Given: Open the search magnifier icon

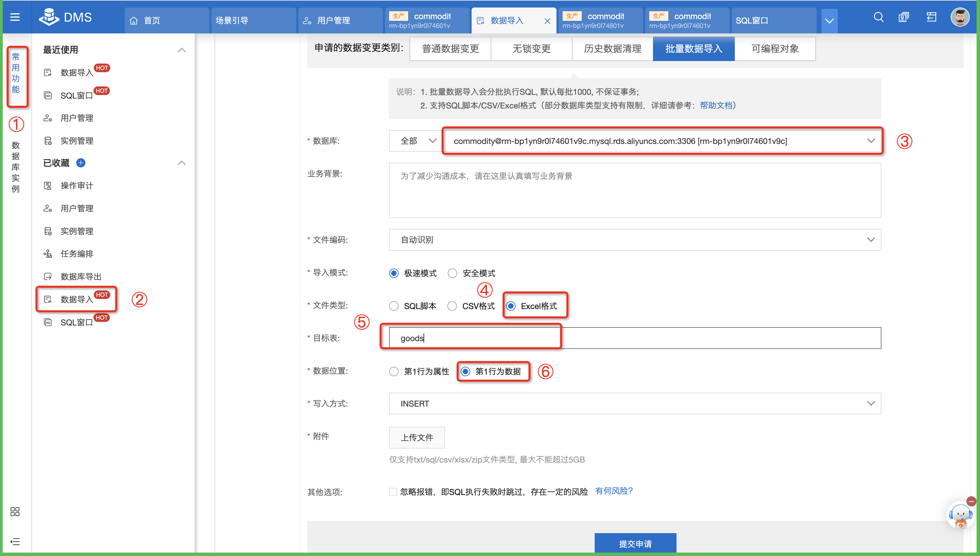Looking at the screenshot, I should (878, 17).
